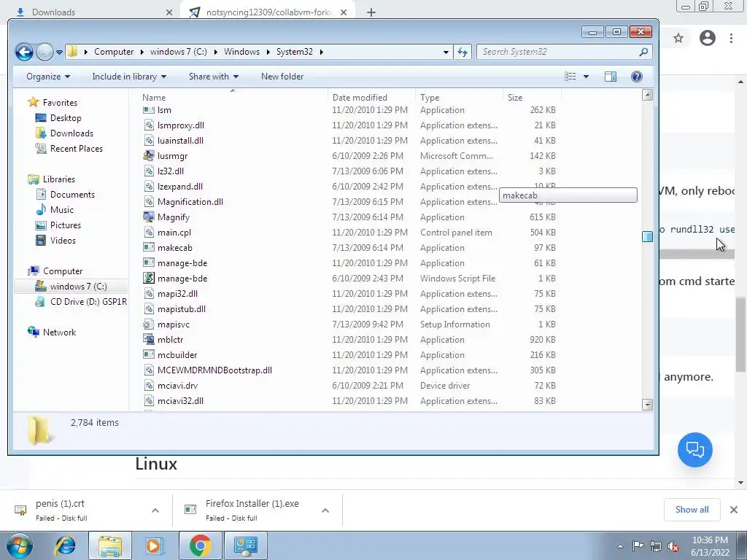Open the Share with dropdown
The width and height of the screenshot is (747, 560).
pos(214,77)
